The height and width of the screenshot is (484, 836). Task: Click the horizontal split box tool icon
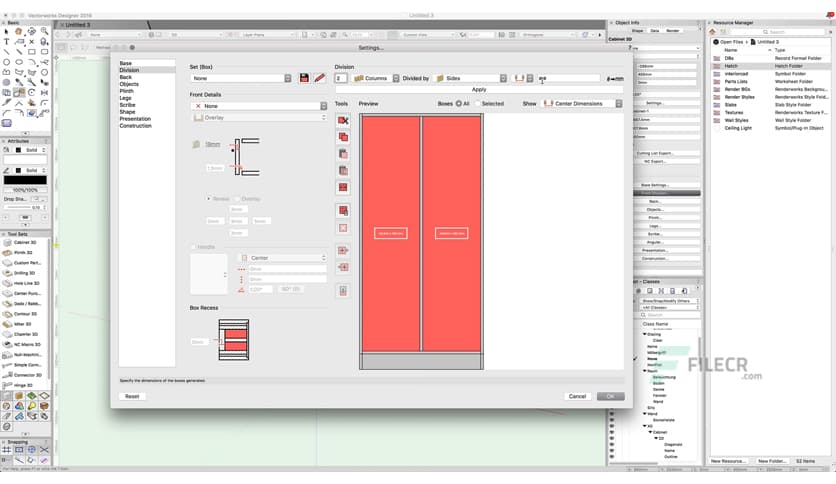point(343,188)
